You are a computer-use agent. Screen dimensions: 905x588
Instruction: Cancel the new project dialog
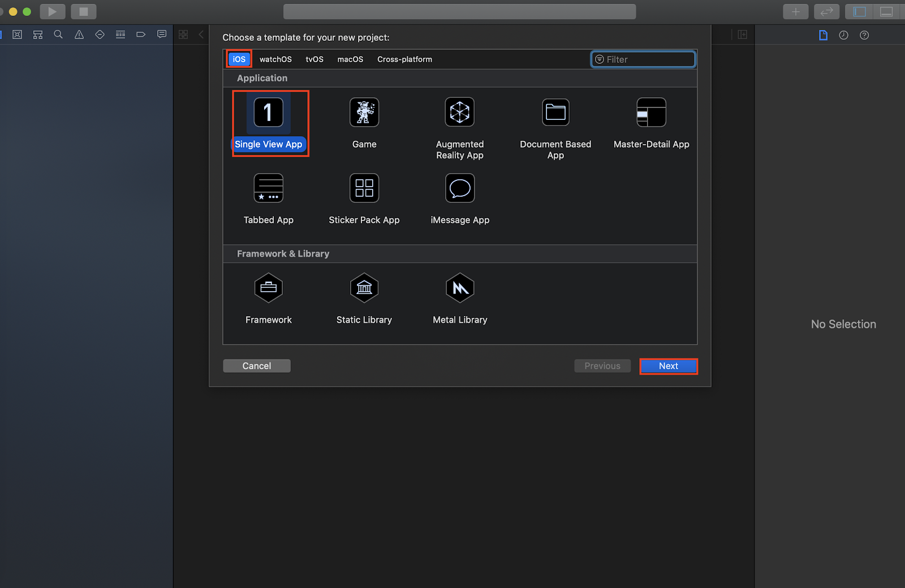257,366
